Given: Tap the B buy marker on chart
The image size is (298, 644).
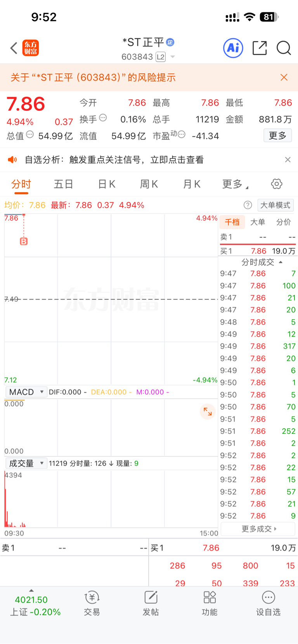Looking at the screenshot, I should (24, 241).
